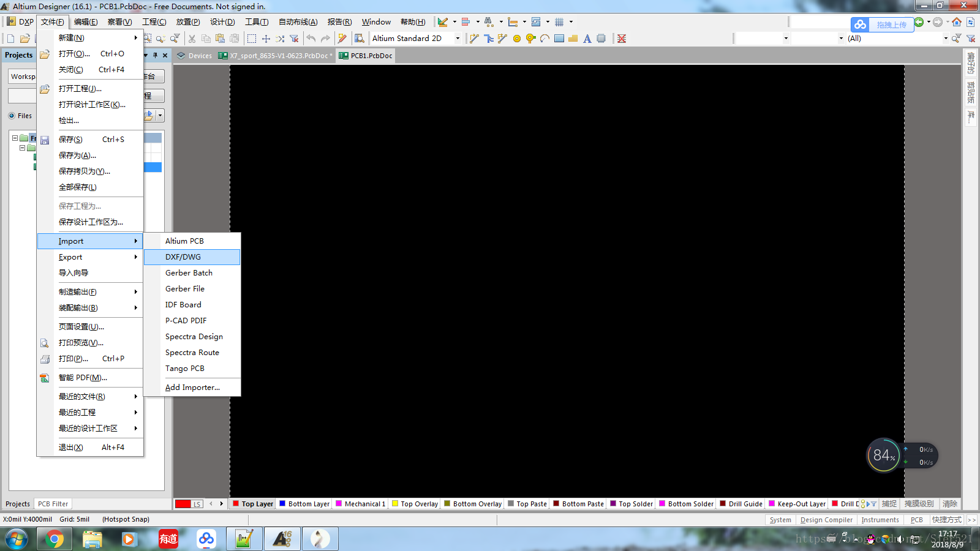Select the Mechanical 1 layer tab
Screen dimensions: 980x551
(x=361, y=504)
